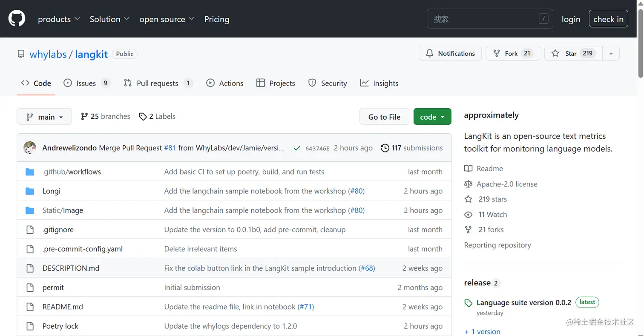Open the #71 link in the README.md row
644x336 pixels.
point(306,307)
